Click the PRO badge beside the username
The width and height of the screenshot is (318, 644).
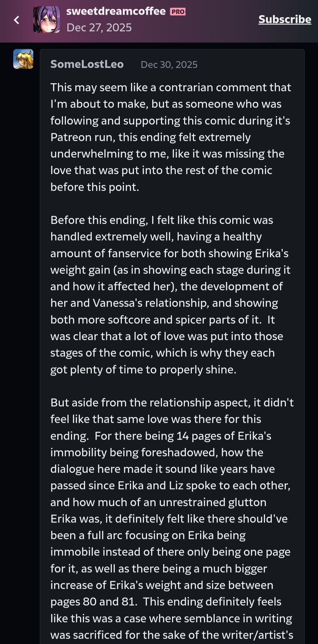click(x=178, y=12)
